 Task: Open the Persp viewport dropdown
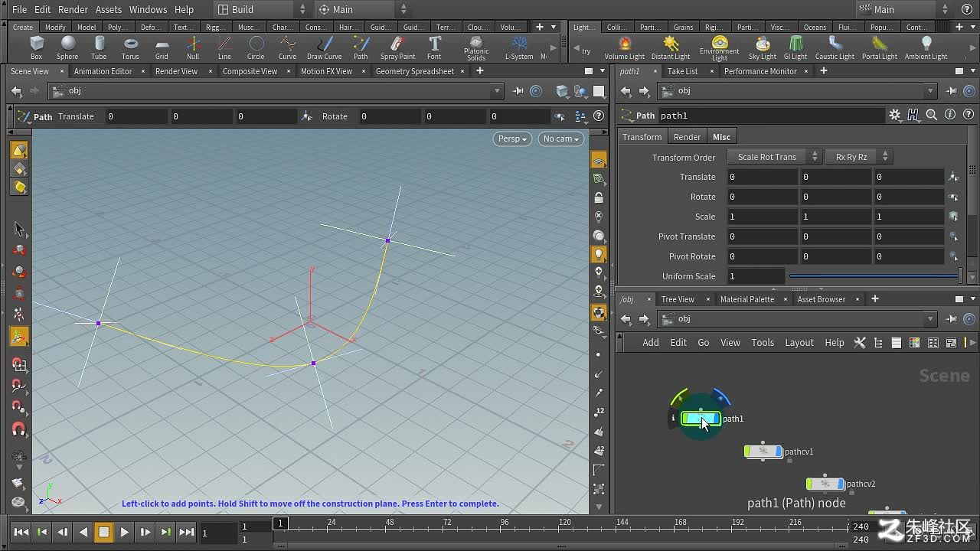(512, 139)
